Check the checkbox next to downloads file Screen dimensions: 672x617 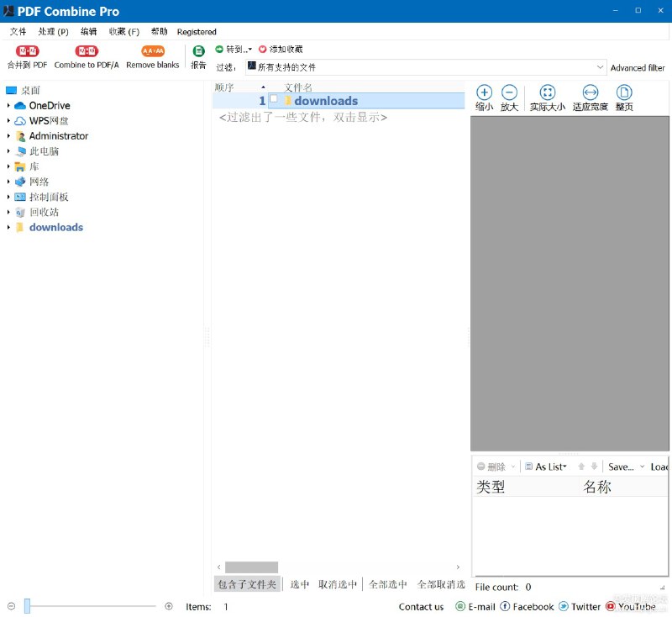[273, 101]
